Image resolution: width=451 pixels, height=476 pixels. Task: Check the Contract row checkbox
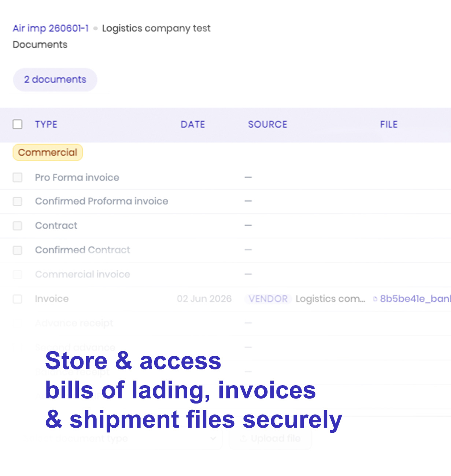18,226
